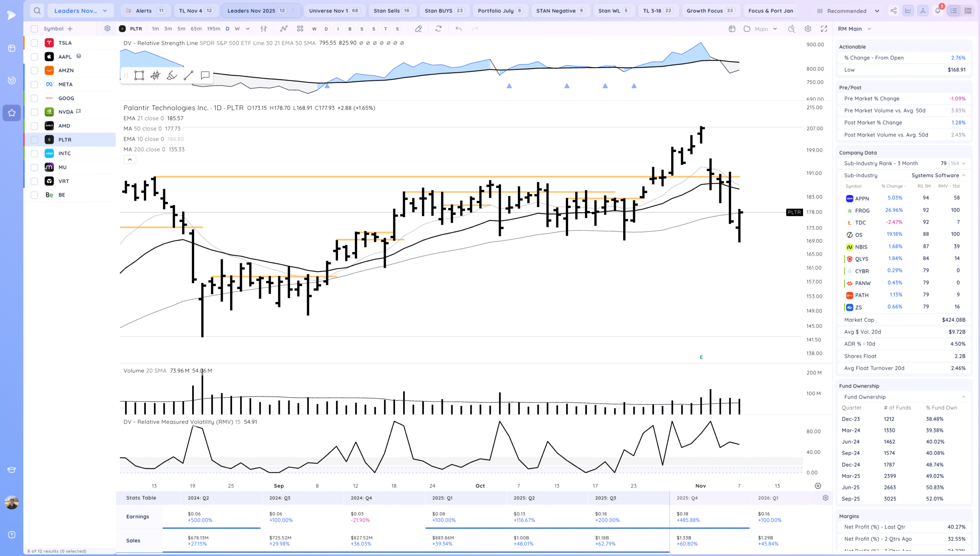980x556 pixels.
Task: Collapse the indicator legend chevron
Action: (130, 160)
